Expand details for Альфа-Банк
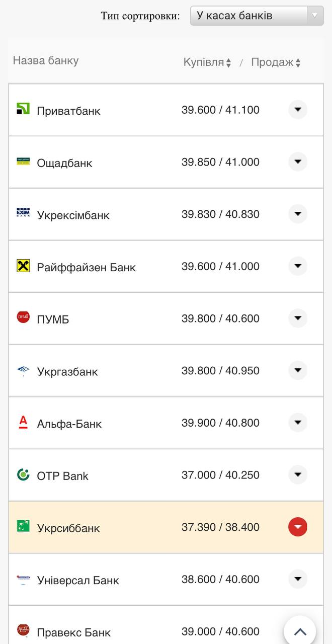 pyautogui.click(x=298, y=422)
